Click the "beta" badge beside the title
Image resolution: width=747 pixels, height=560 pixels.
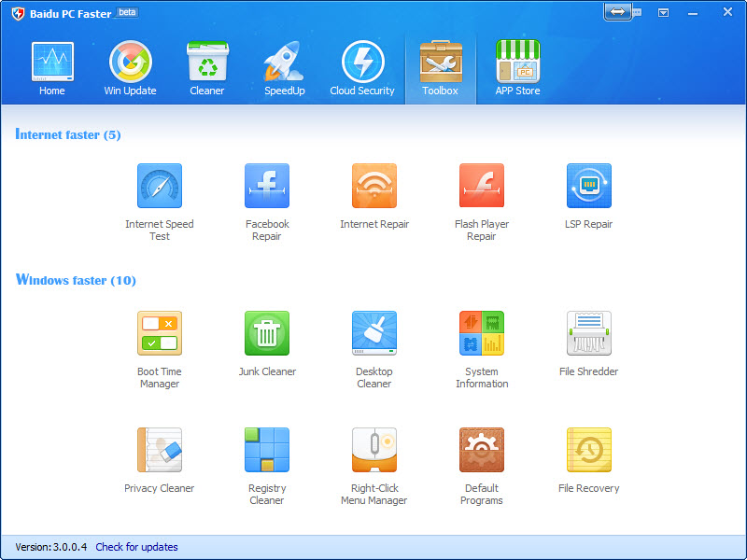click(127, 12)
